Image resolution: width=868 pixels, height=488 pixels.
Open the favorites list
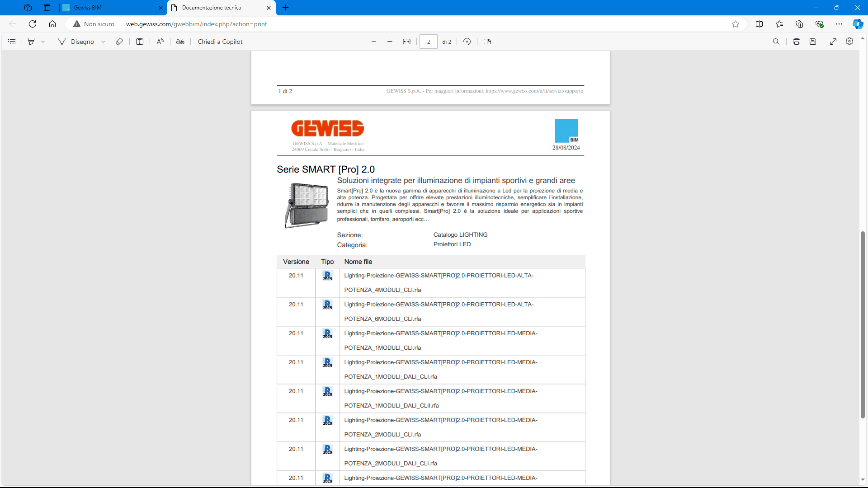coord(779,24)
